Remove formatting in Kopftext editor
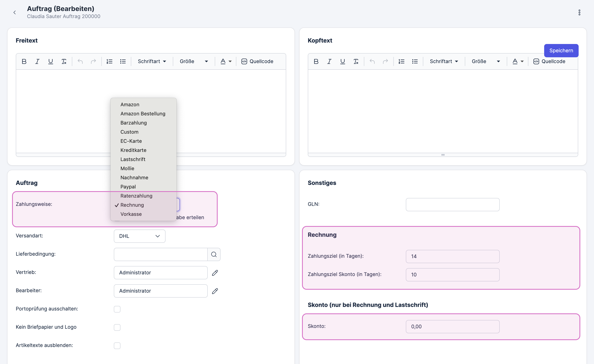The image size is (594, 364). [x=356, y=61]
